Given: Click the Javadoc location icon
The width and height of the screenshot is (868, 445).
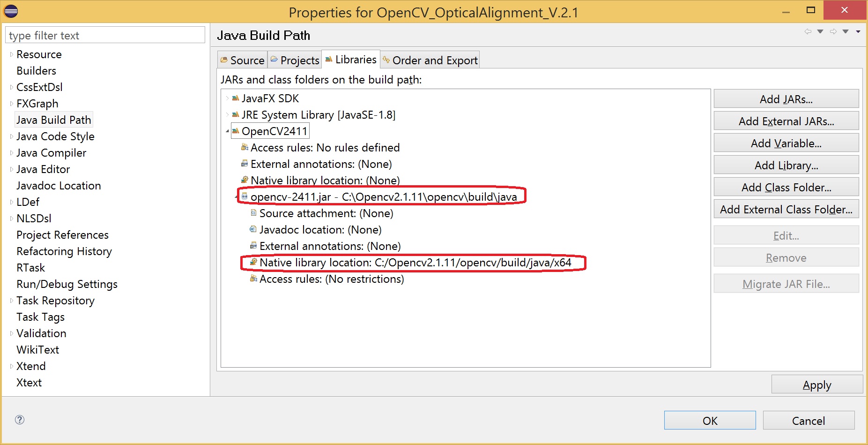Looking at the screenshot, I should point(253,229).
